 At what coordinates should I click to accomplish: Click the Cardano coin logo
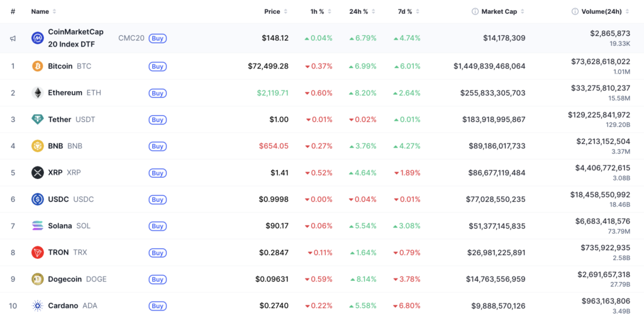pyautogui.click(x=37, y=305)
